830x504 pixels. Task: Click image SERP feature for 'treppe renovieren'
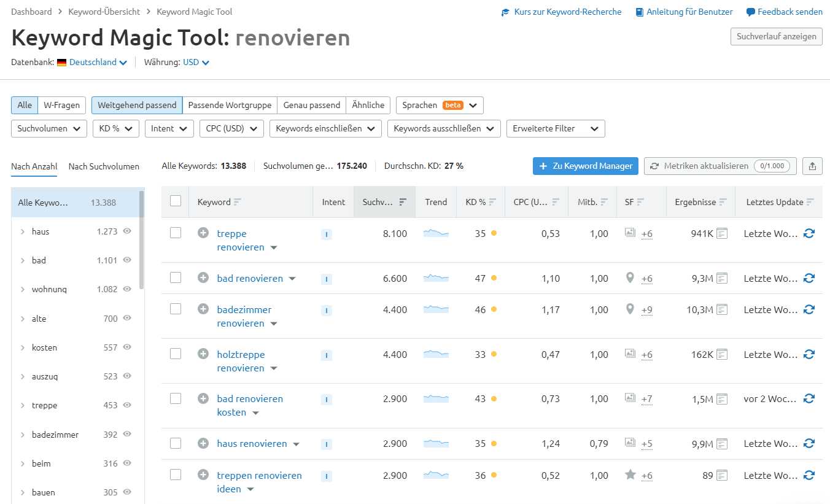coord(630,233)
